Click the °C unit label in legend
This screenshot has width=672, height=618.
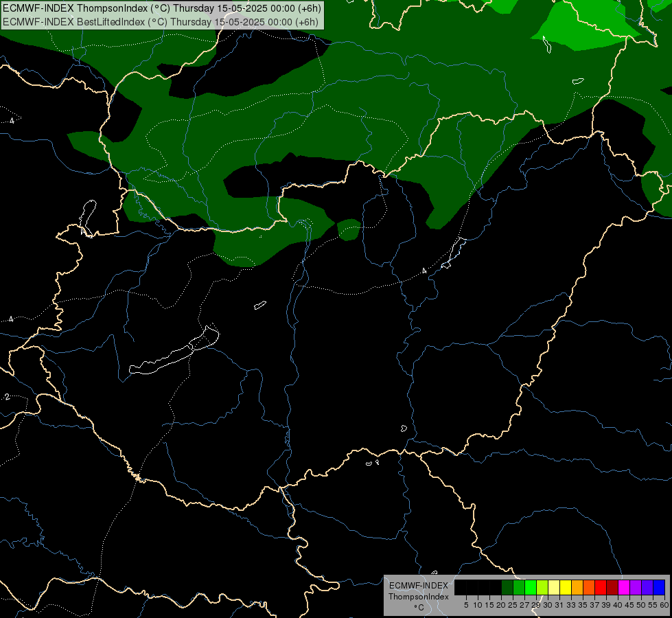pyautogui.click(x=419, y=607)
